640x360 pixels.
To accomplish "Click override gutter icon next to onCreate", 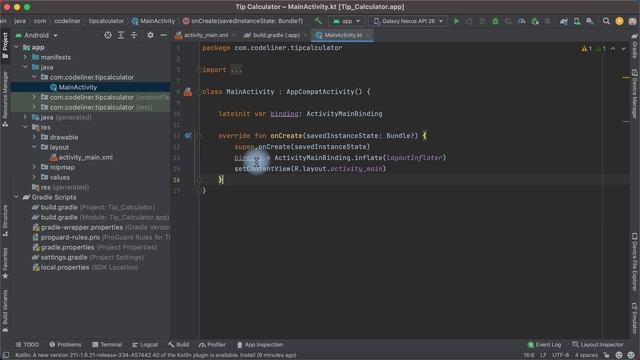I will 188,136.
